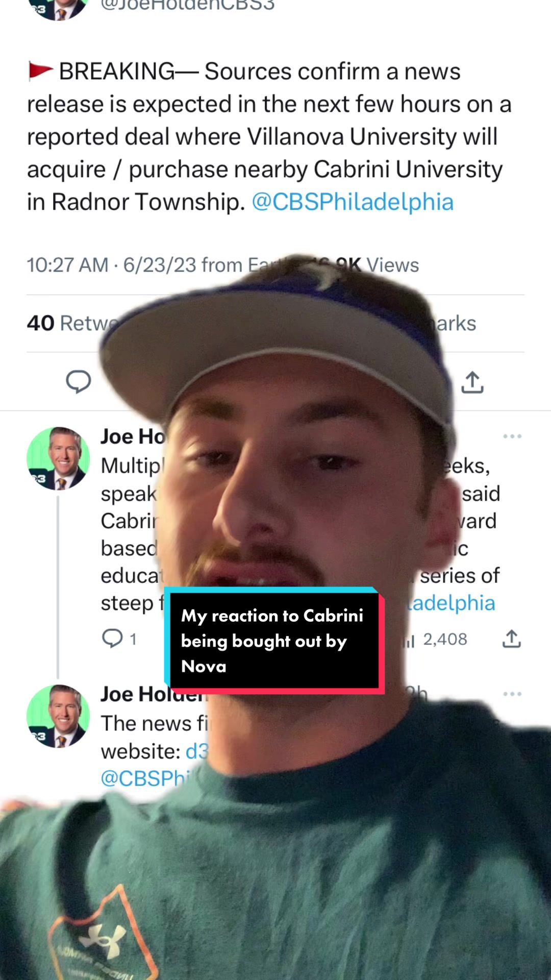The width and height of the screenshot is (551, 980).
Task: Tap the reply bubble icon under main tweet
Action: click(x=79, y=382)
